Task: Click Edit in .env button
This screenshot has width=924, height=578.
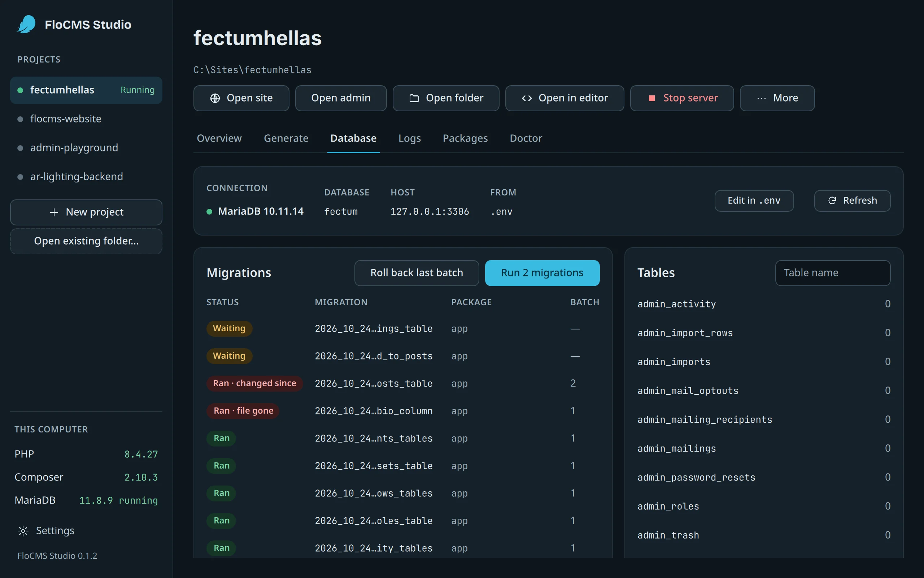Action: pyautogui.click(x=754, y=201)
